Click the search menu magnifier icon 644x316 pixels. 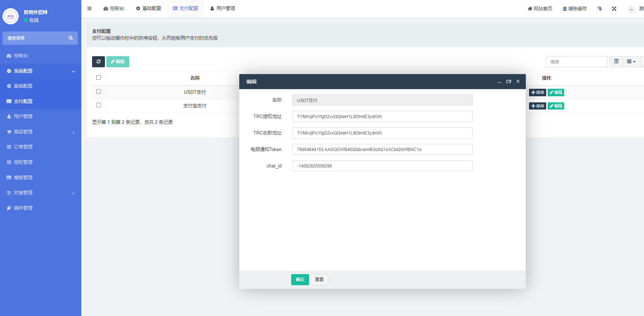[x=71, y=38]
